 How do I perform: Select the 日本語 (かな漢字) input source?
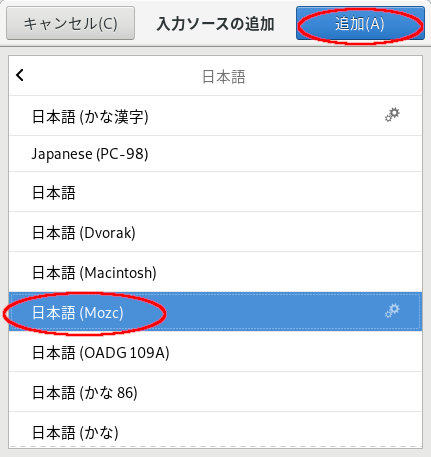[x=215, y=116]
